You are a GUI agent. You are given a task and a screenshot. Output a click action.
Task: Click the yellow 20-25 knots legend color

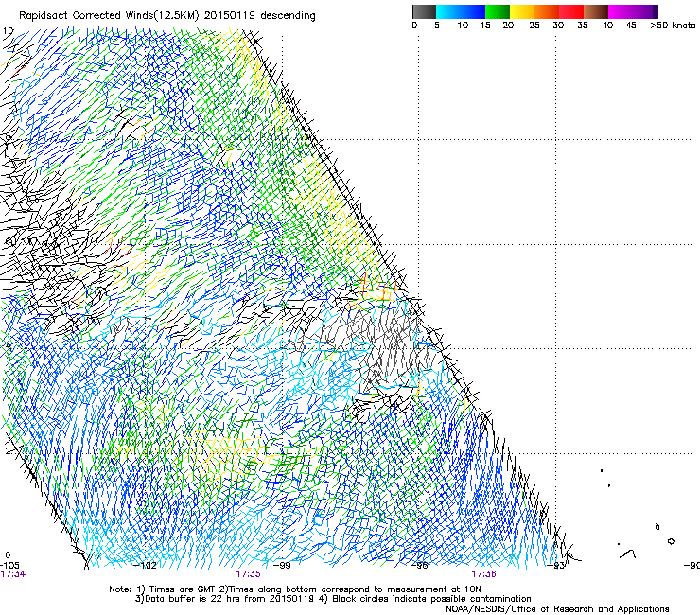(x=522, y=11)
